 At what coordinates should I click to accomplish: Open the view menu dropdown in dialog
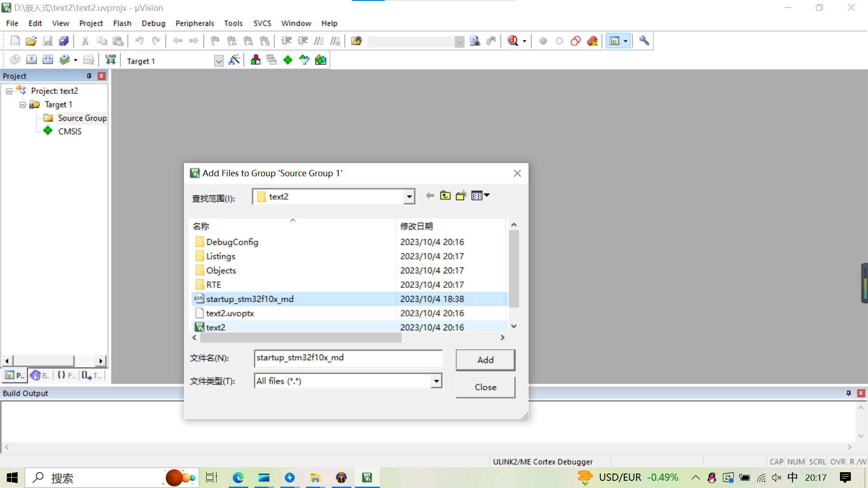481,196
